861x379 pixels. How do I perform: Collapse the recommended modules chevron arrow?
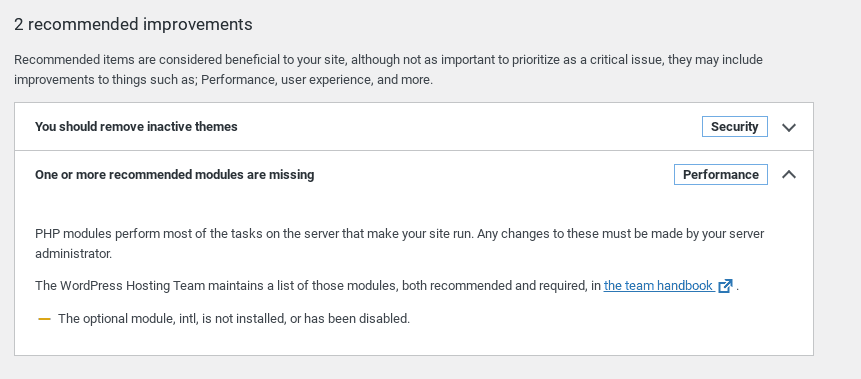point(789,175)
